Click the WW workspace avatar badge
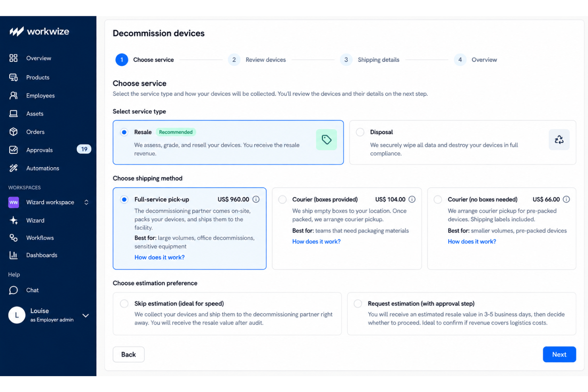 14,203
